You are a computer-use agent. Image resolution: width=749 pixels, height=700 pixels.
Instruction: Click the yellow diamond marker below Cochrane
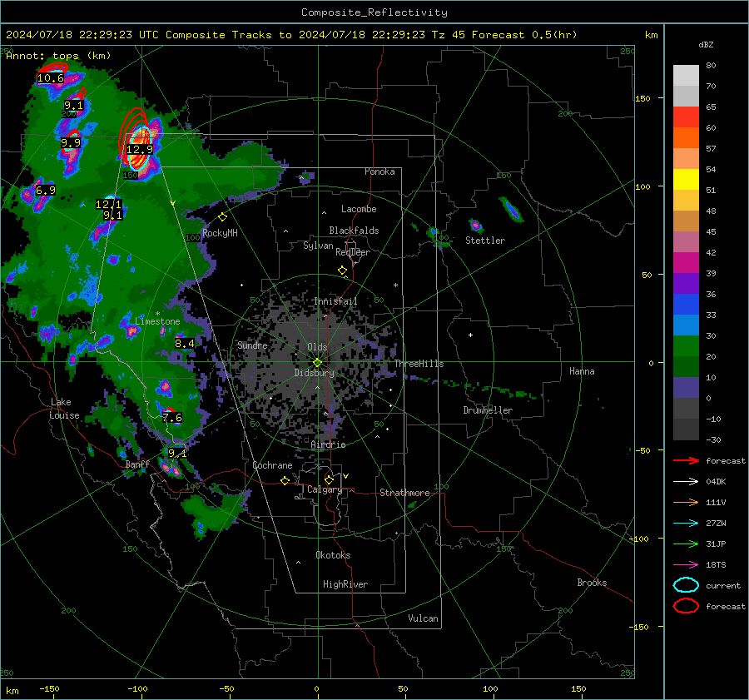[285, 481]
